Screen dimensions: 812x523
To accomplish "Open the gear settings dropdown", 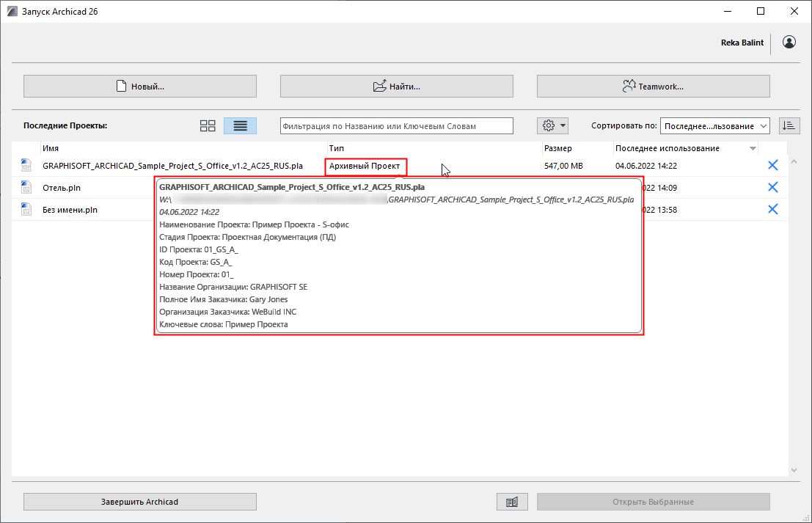I will (553, 125).
